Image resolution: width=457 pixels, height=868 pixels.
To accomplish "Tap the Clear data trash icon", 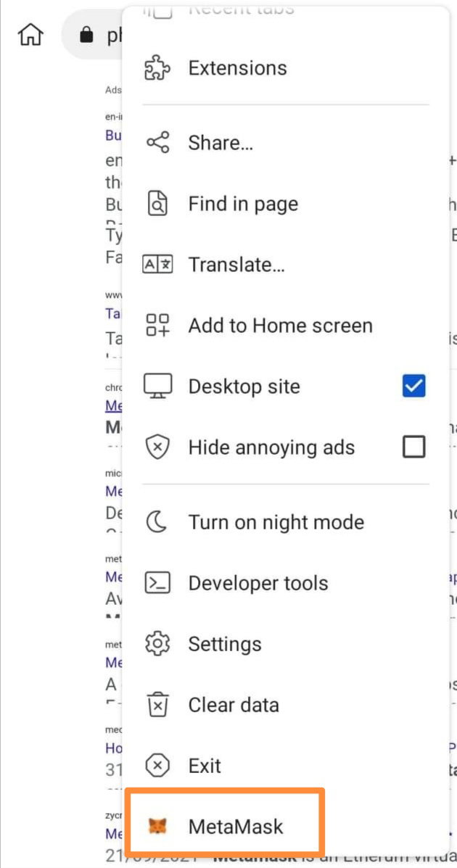I will [x=158, y=705].
